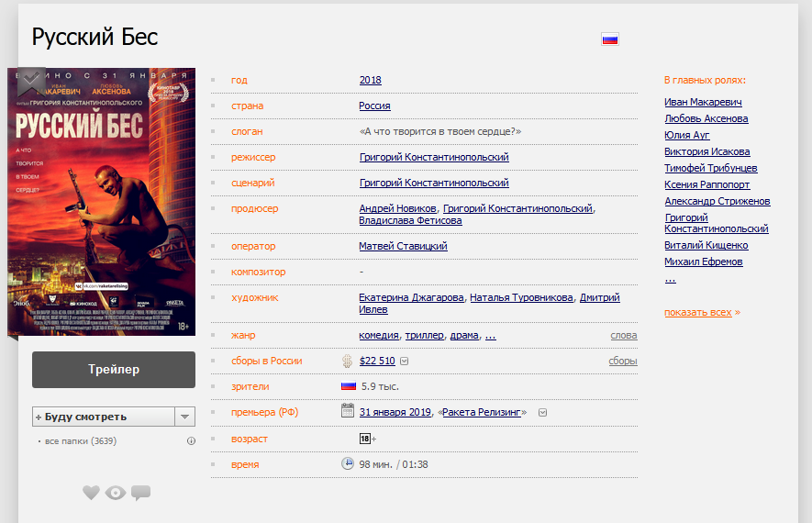The image size is (812, 523).
Task: Click the clock icon in the время row
Action: [x=348, y=463]
